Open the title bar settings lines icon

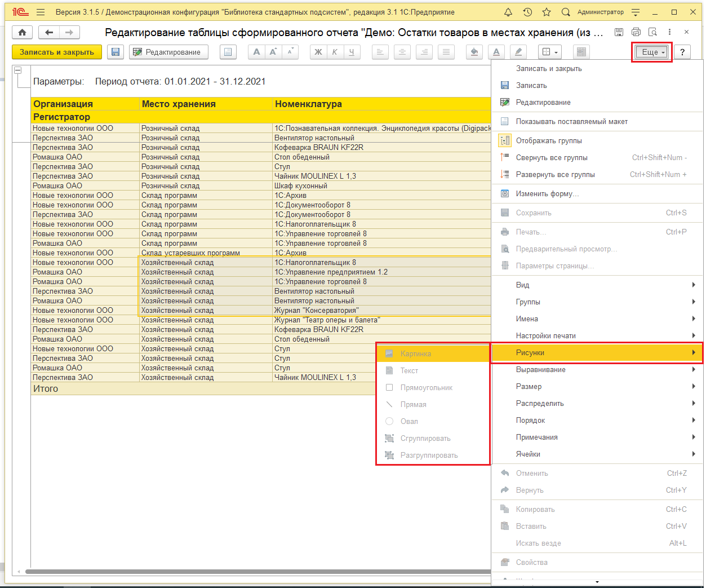point(636,12)
